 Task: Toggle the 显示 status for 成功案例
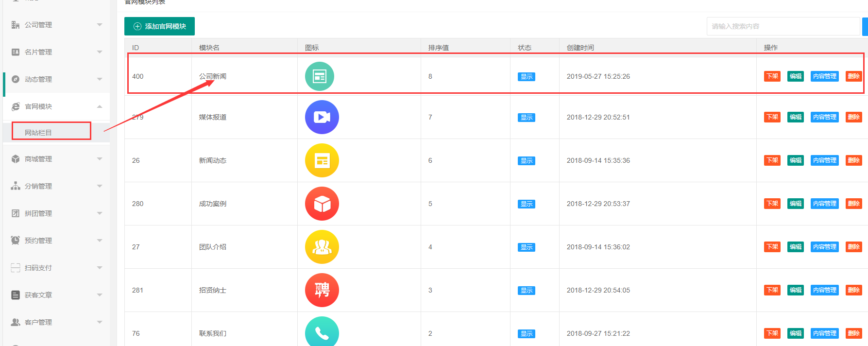(x=526, y=204)
